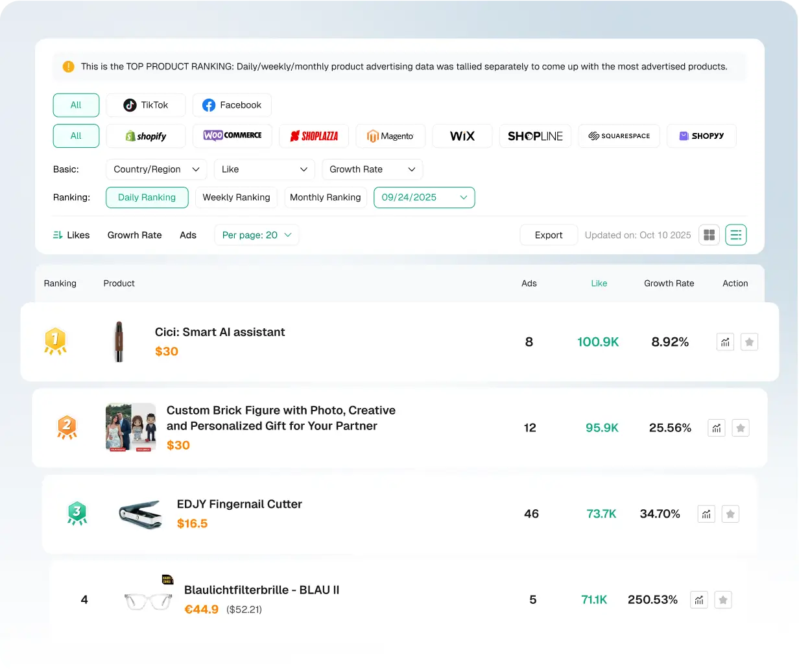Switch to list view layout icon

(x=735, y=235)
